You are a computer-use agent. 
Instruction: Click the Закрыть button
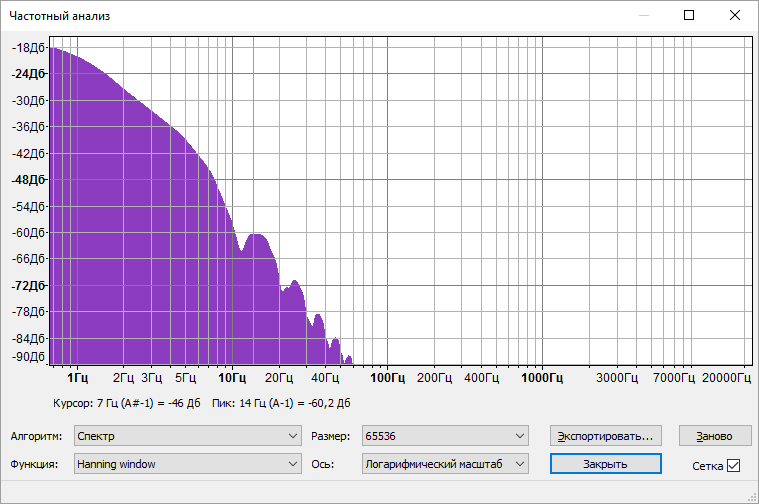click(606, 464)
